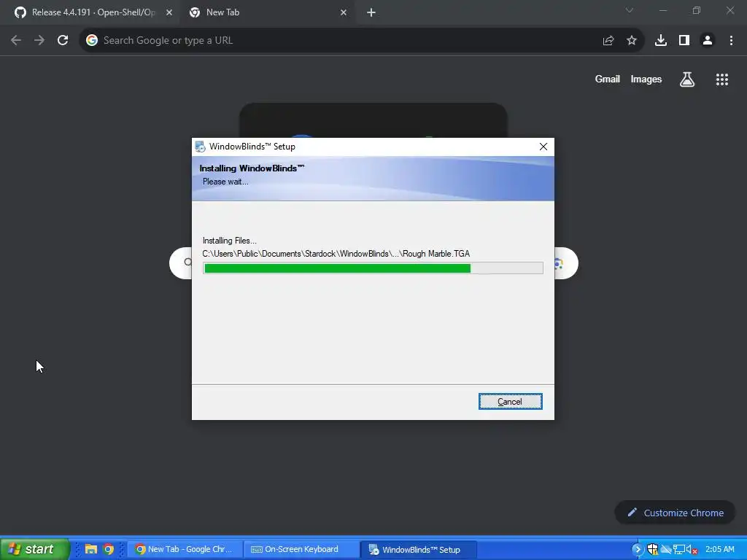Viewport: 747px width, 560px height.
Task: Open the Chrome profile menu
Action: click(x=708, y=41)
